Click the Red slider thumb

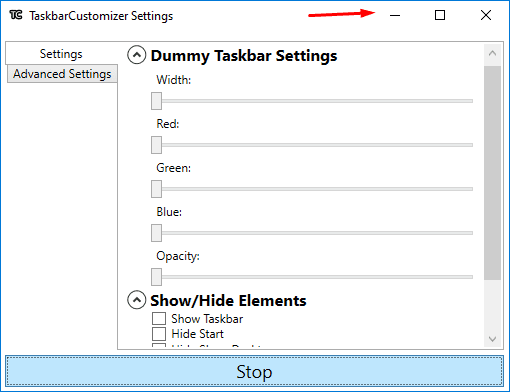pos(156,145)
